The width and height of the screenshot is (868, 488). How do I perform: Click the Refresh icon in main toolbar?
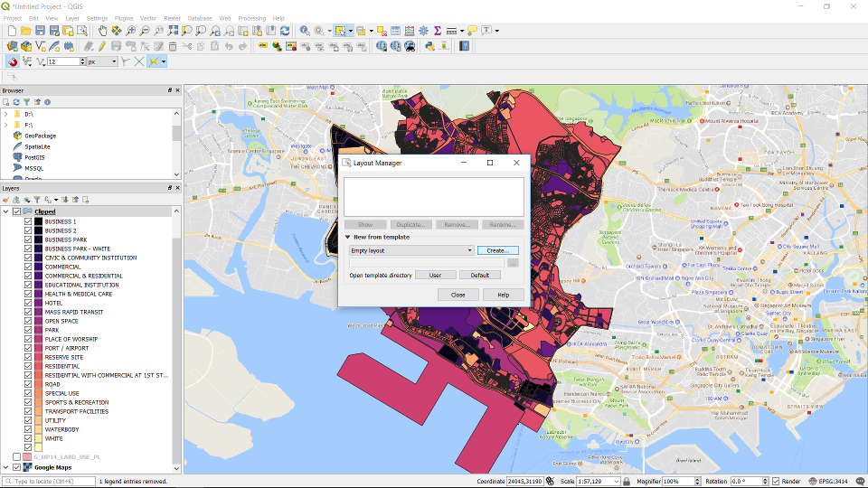285,31
